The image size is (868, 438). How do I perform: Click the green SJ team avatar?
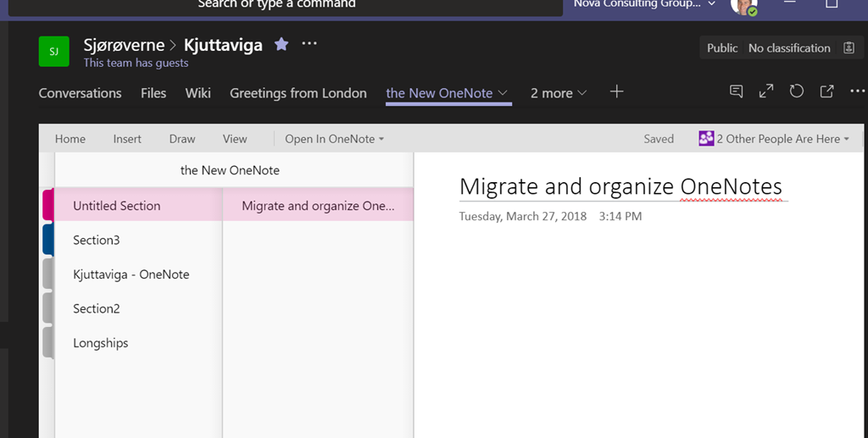[53, 52]
